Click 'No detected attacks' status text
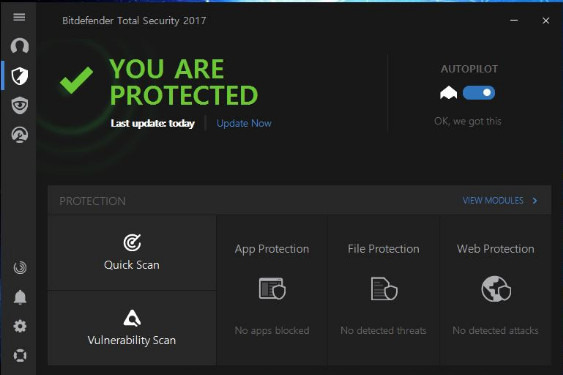 [495, 330]
